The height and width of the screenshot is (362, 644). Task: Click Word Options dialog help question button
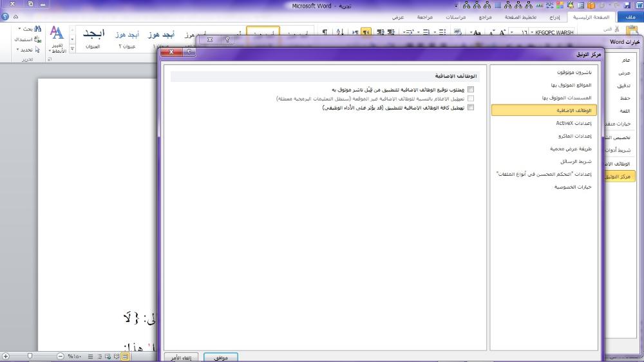[x=227, y=39]
